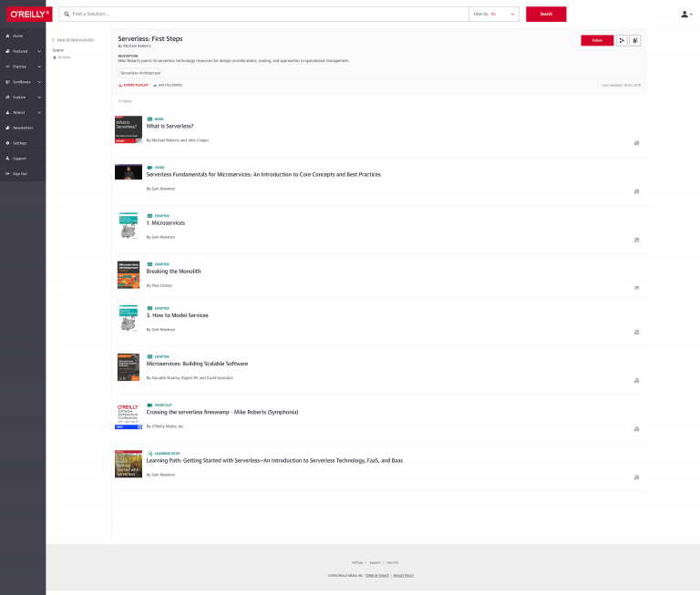
Task: Open Crossing the serverless fireswamp clip title
Action: click(222, 412)
